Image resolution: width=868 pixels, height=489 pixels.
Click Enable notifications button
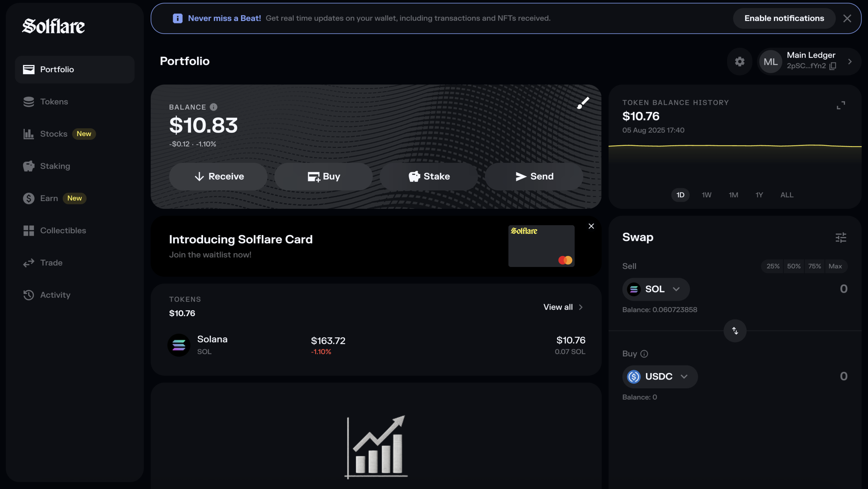click(784, 18)
